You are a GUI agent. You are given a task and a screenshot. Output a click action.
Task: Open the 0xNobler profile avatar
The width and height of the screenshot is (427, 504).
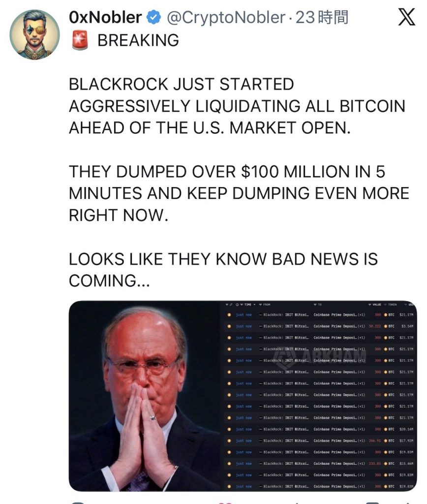pos(35,35)
